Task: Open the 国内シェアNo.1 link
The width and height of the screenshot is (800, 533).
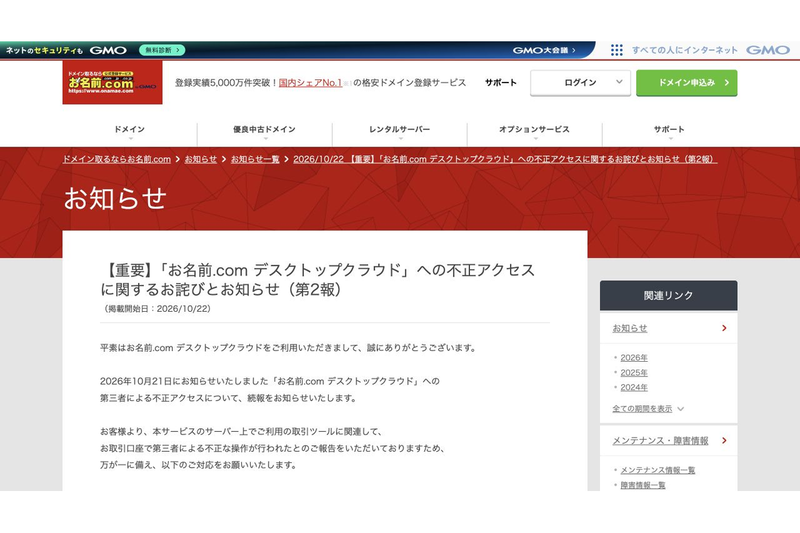Action: tap(310, 83)
